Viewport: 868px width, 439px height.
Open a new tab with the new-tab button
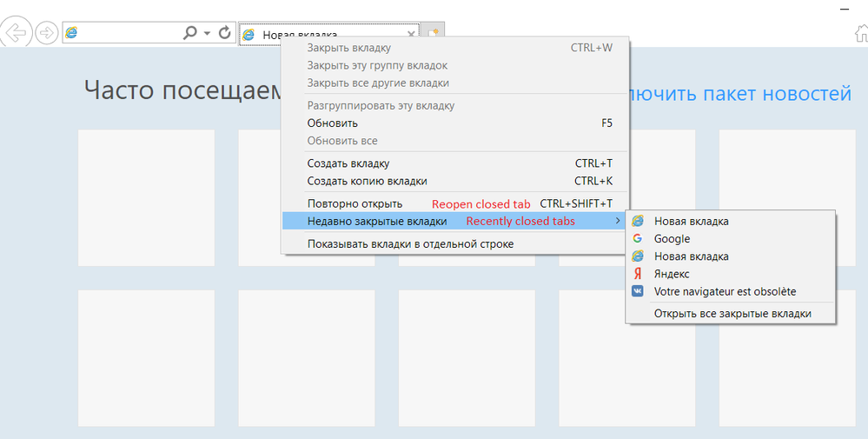pyautogui.click(x=433, y=33)
